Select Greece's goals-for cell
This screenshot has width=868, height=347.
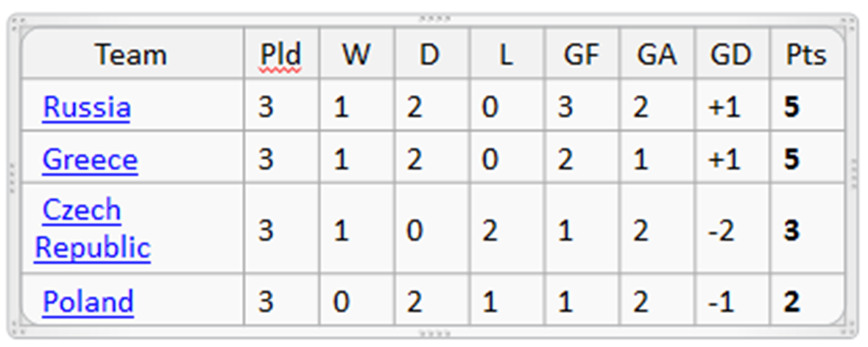(565, 160)
